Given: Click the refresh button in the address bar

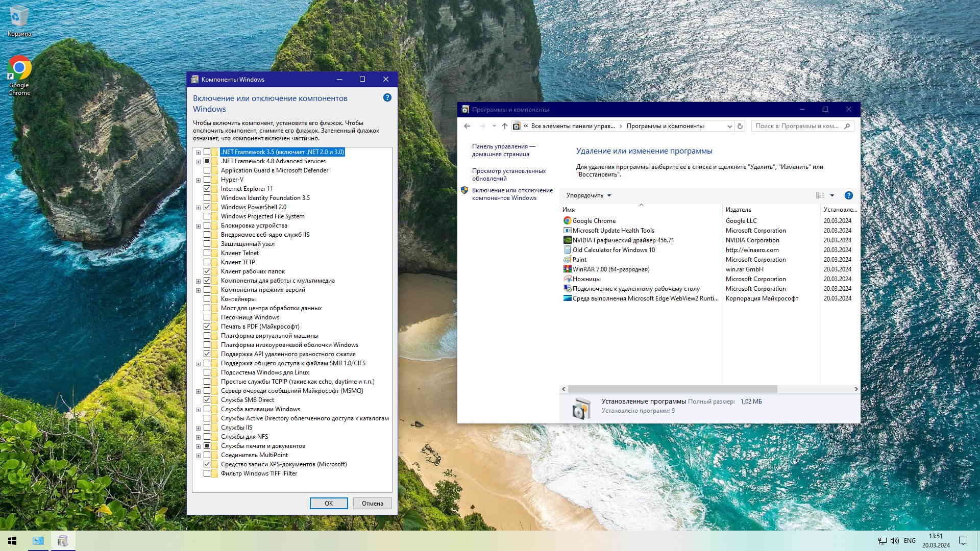Looking at the screenshot, I should point(740,126).
